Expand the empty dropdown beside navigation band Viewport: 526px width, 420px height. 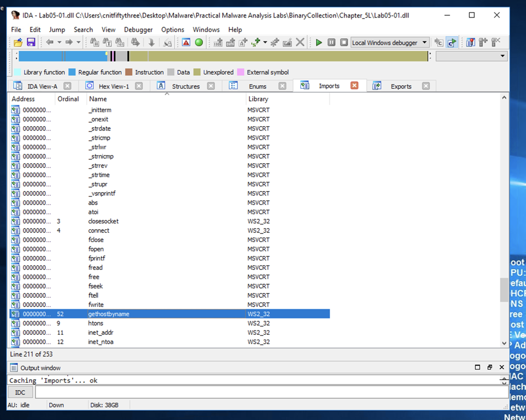pyautogui.click(x=503, y=56)
